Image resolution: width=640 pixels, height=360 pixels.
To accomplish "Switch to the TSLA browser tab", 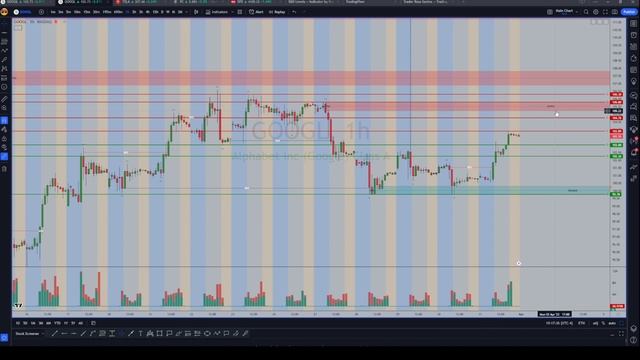I will 137,2.
